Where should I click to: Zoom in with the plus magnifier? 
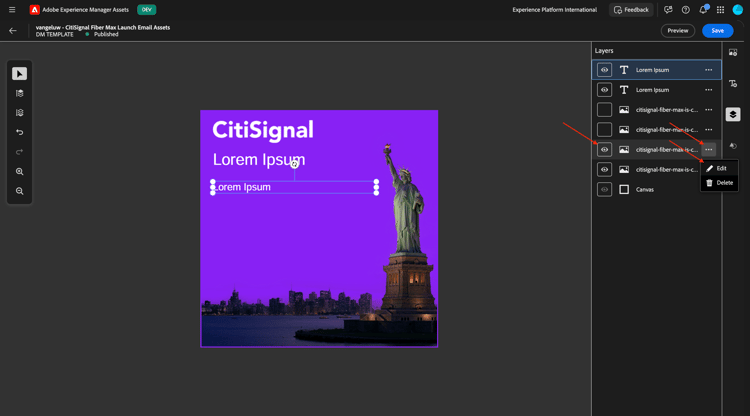click(x=20, y=171)
